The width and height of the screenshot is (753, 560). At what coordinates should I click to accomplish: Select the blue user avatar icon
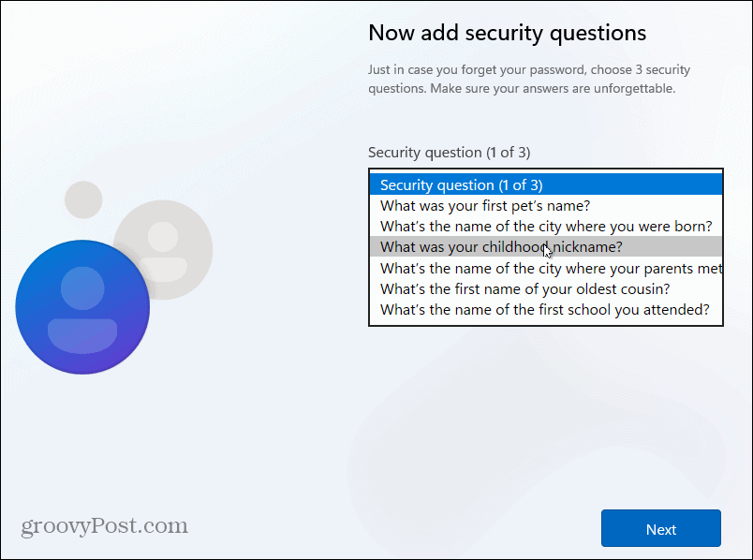coord(82,307)
